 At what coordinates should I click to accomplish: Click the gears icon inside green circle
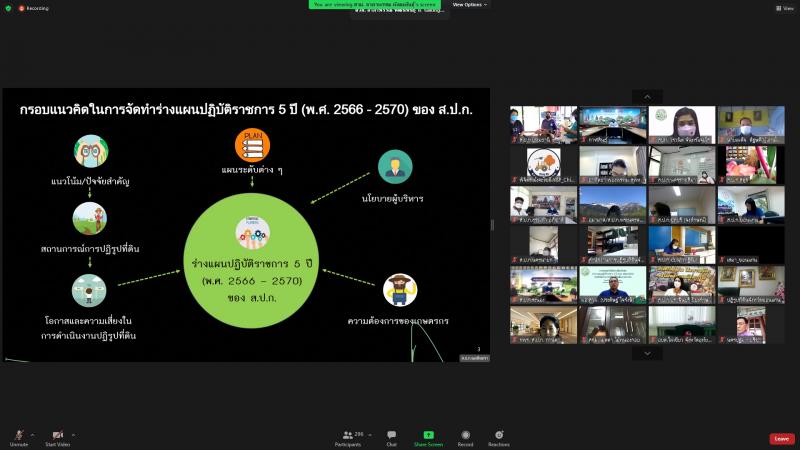[253, 233]
